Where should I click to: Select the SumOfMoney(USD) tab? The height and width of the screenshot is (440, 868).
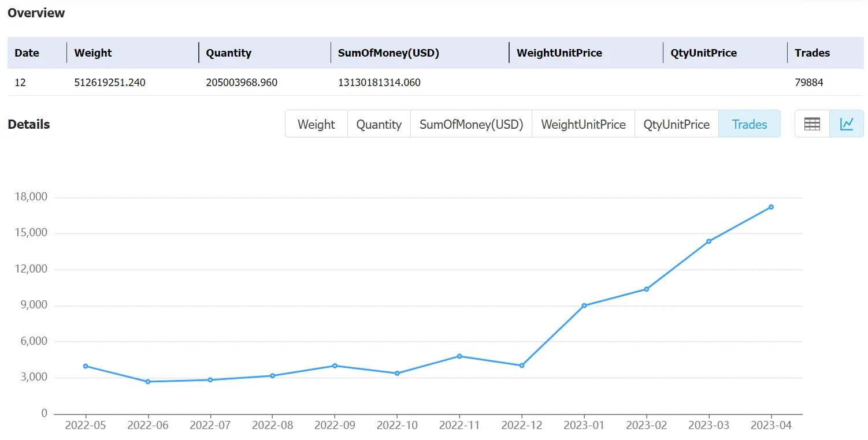coord(471,124)
